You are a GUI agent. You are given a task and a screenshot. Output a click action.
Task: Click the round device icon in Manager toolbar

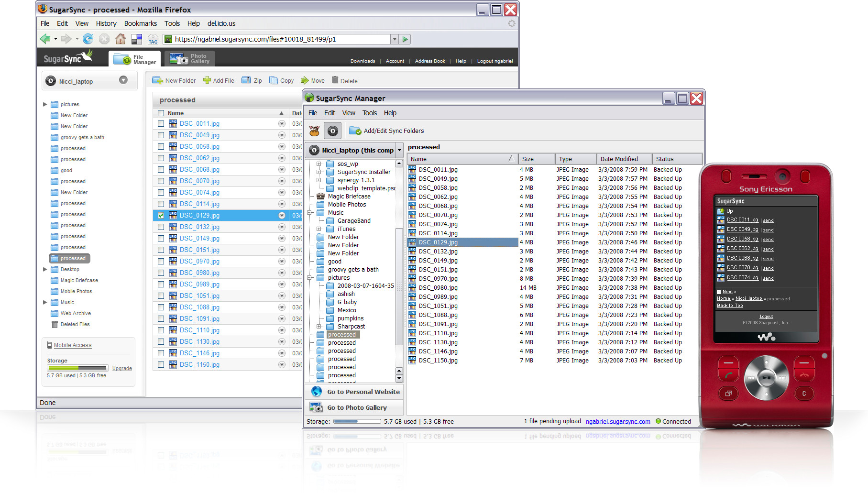tap(333, 131)
